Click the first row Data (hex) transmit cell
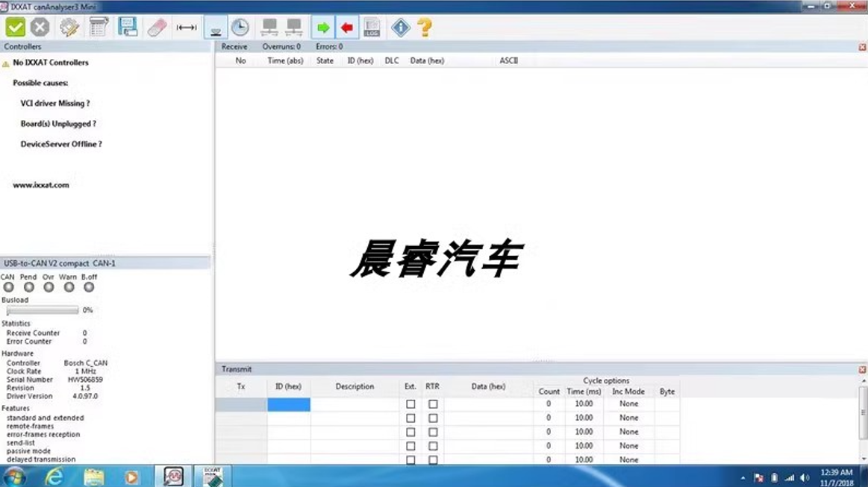 pyautogui.click(x=488, y=404)
